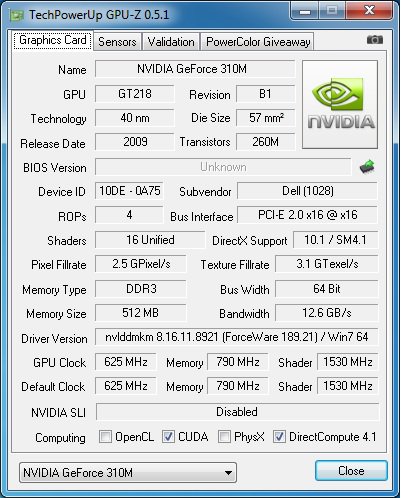Click the Bus Width 64 Bit field
Viewport: 401px width, 498px height.
click(x=327, y=289)
